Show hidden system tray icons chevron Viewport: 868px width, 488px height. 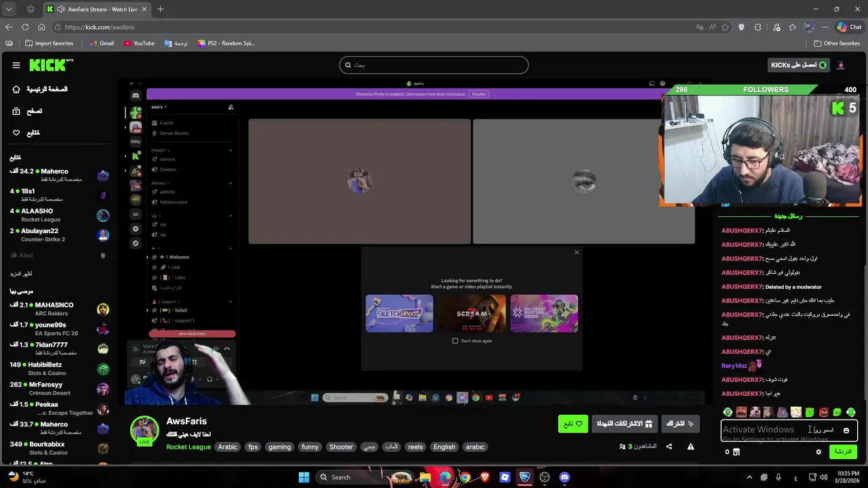pos(749,477)
